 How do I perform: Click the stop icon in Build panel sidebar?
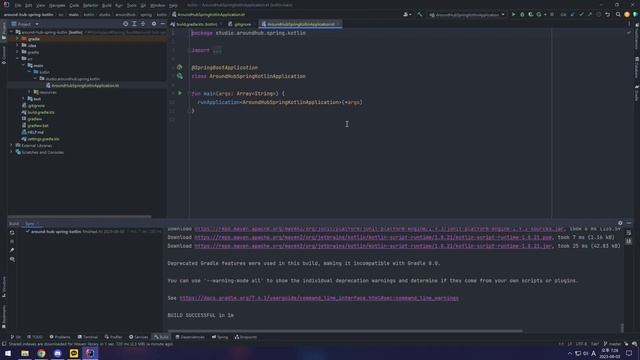(12, 241)
